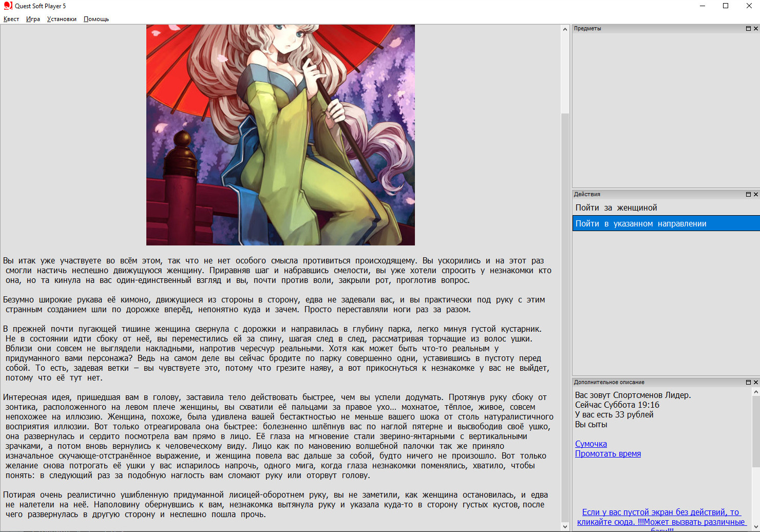Undock the Предметы panel

[748, 29]
